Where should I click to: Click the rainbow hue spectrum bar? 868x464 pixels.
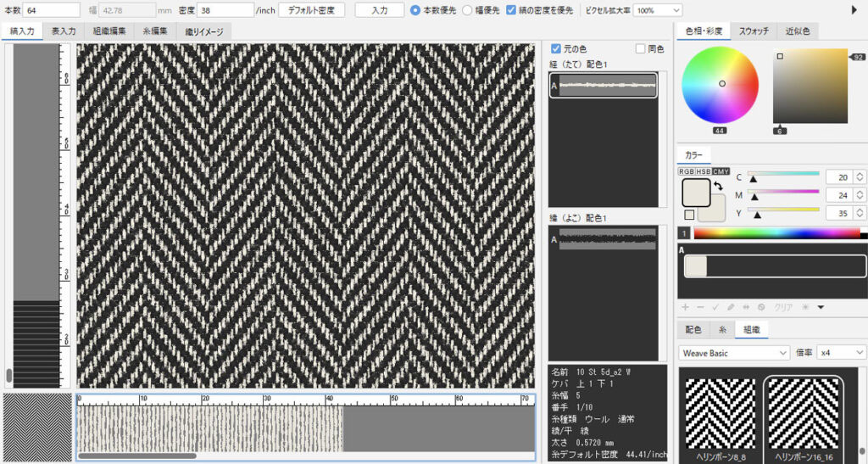coord(776,233)
